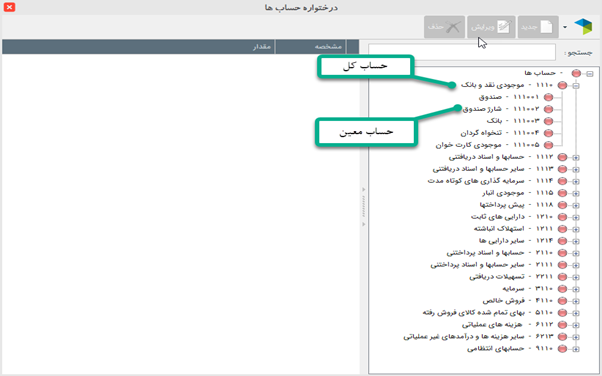Expand the 1112 حسابها و اسناد دریافتنی node
Viewport: 602px width, 376px height.
[576, 157]
